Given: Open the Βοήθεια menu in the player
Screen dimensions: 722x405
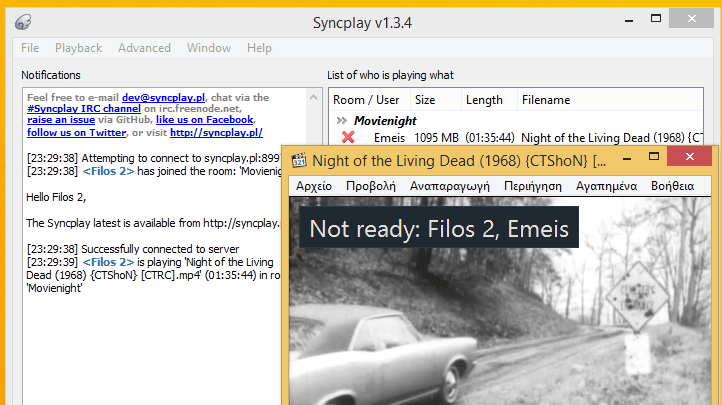Looking at the screenshot, I should click(672, 186).
